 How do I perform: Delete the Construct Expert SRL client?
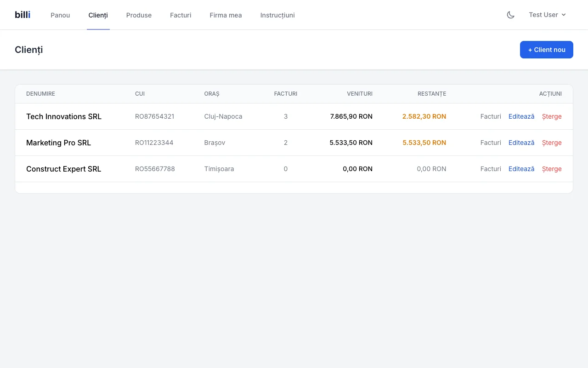pyautogui.click(x=552, y=169)
